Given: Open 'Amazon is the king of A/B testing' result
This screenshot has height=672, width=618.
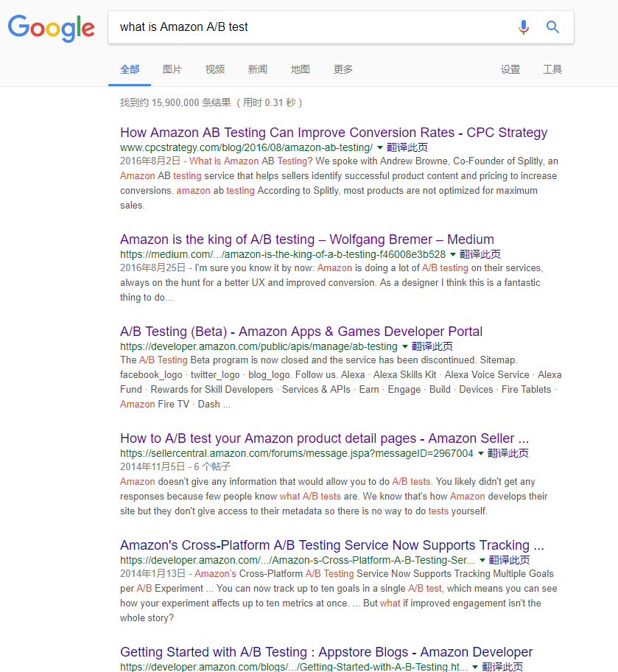Looking at the screenshot, I should point(307,239).
